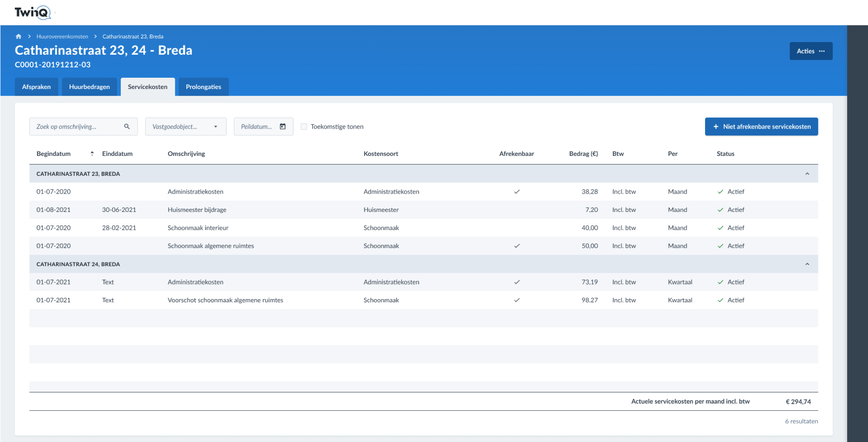Click the 7,20 amount cell
The width and height of the screenshot is (868, 442).
[592, 210]
